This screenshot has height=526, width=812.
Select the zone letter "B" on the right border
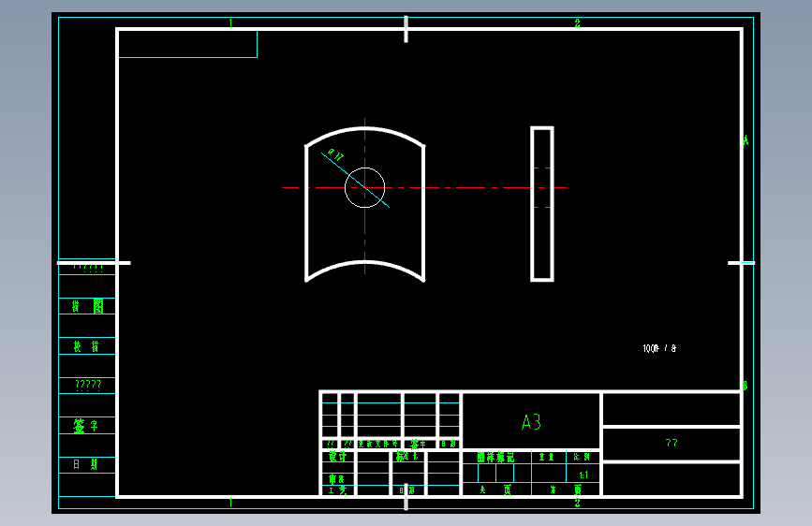click(745, 386)
